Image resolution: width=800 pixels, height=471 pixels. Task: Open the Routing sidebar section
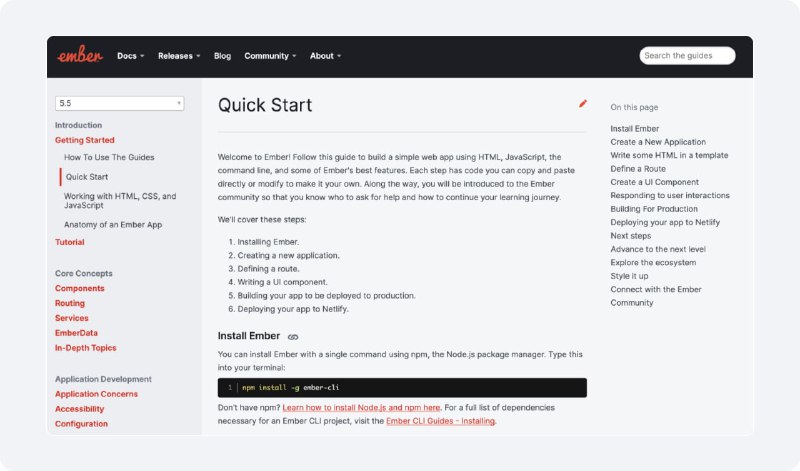coord(70,303)
